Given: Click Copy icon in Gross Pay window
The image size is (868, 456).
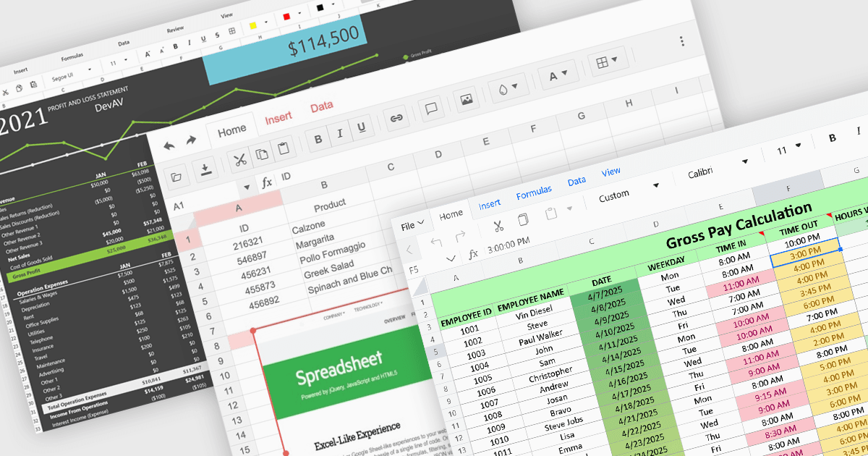Looking at the screenshot, I should tap(522, 220).
